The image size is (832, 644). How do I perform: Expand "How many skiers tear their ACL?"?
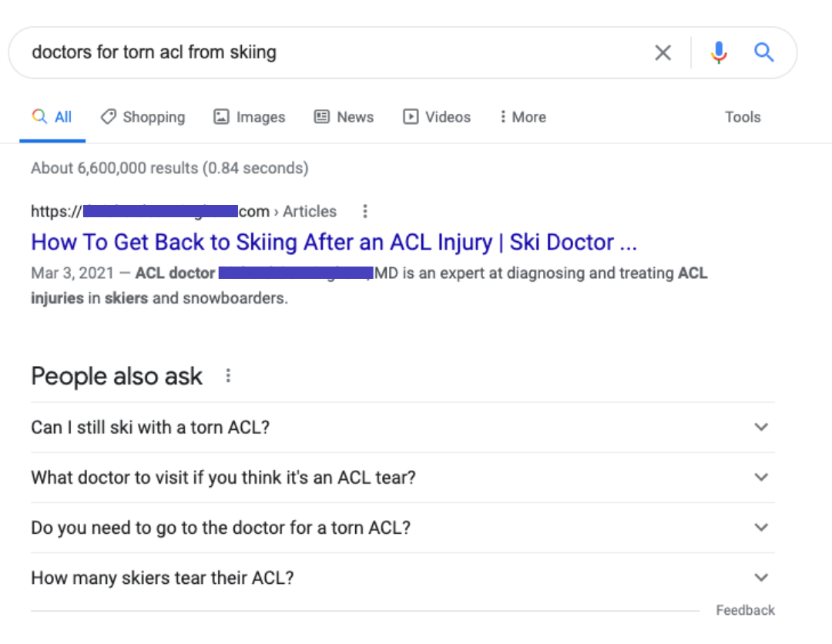(761, 578)
